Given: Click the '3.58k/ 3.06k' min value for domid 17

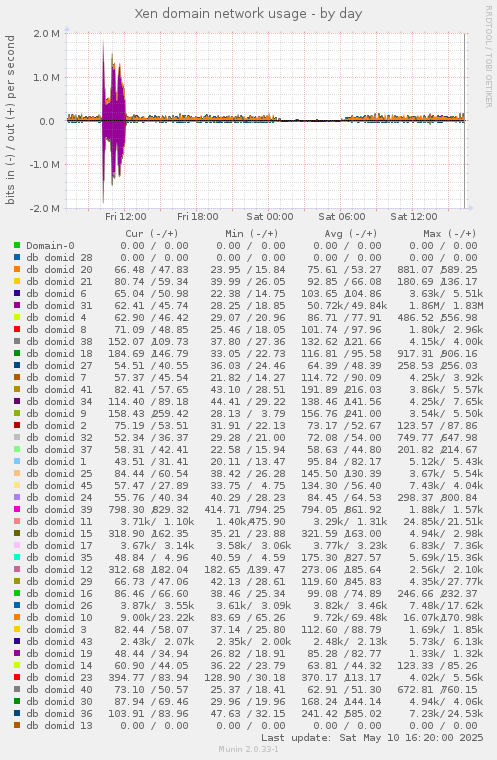Looking at the screenshot, I should click(254, 545).
